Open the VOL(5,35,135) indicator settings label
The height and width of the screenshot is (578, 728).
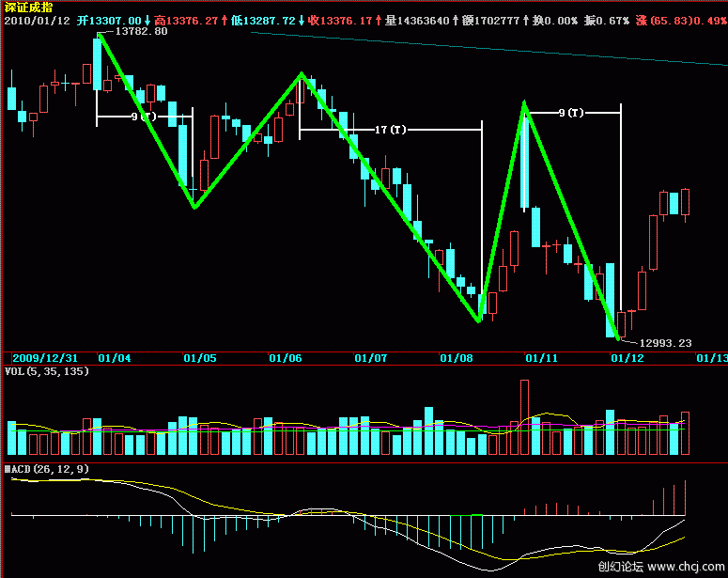46,371
